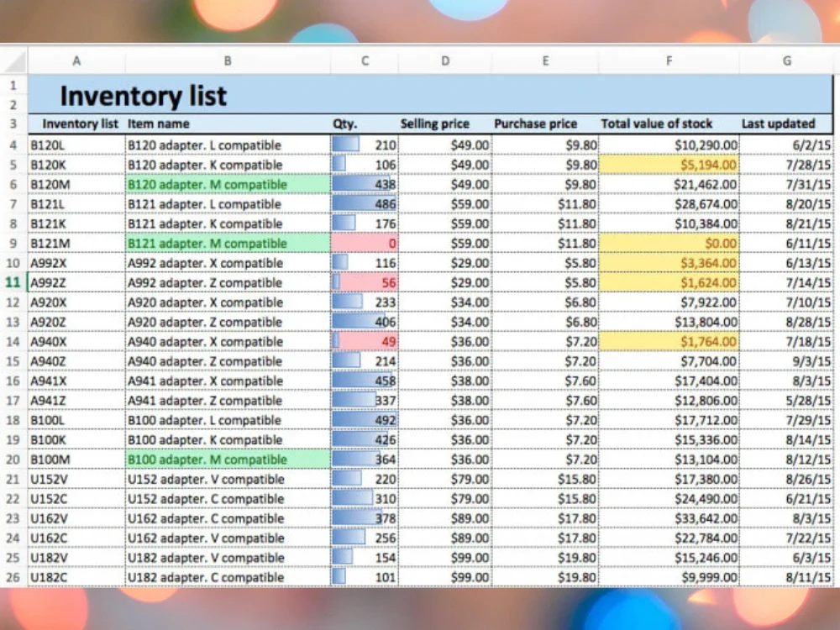840x630 pixels.
Task: Select cell B120L in column A
Action: pyautogui.click(x=76, y=145)
